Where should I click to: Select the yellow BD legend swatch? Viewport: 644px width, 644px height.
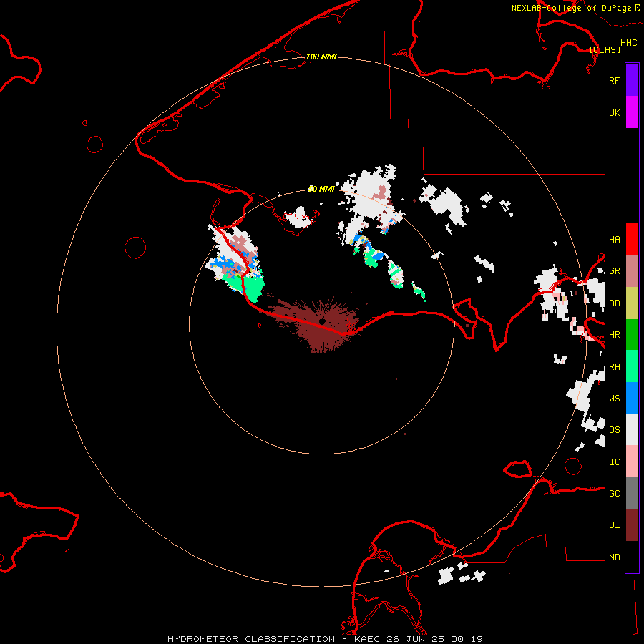coord(632,303)
